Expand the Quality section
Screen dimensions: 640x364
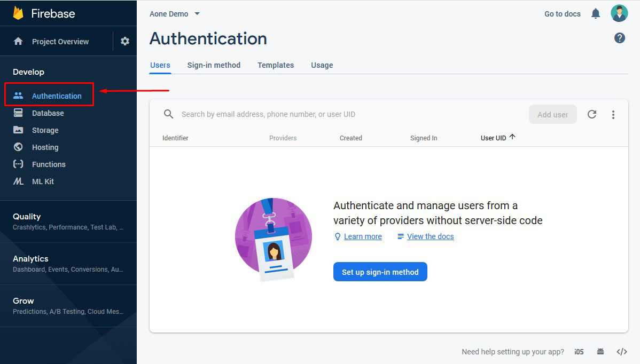[x=68, y=221]
